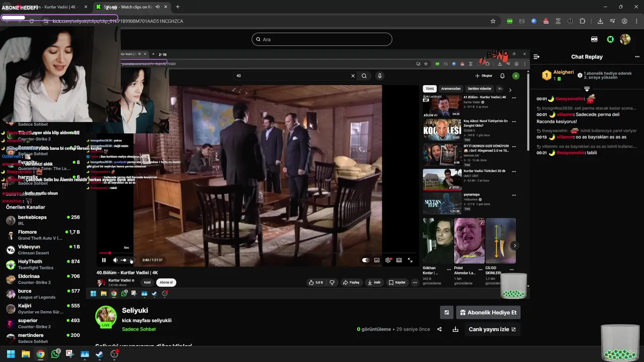The image size is (644, 362).
Task: Click the YouTube search magnifier button
Action: (364, 76)
